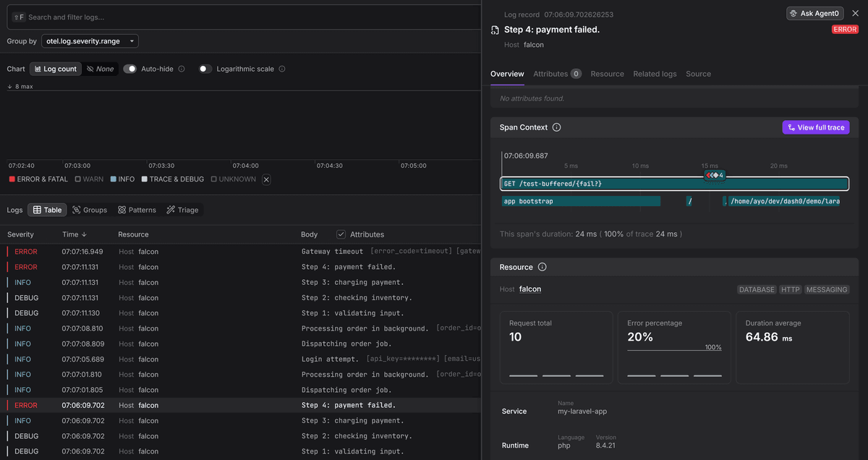The width and height of the screenshot is (868, 460).
Task: Click the info icon beside Logarithmic scale
Action: [282, 69]
